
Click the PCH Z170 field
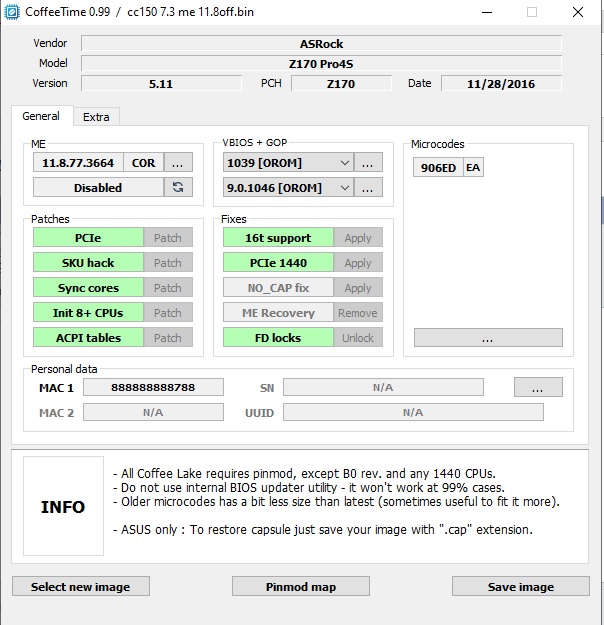click(341, 84)
